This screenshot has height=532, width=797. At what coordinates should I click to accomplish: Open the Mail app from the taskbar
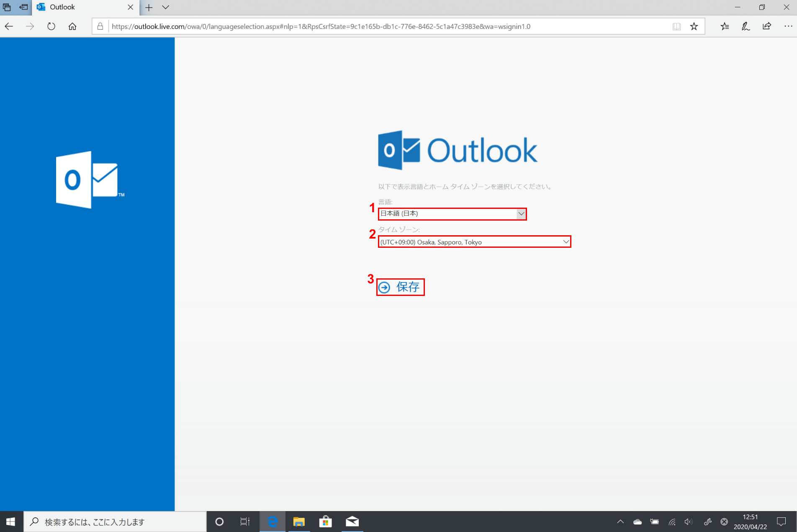click(352, 522)
